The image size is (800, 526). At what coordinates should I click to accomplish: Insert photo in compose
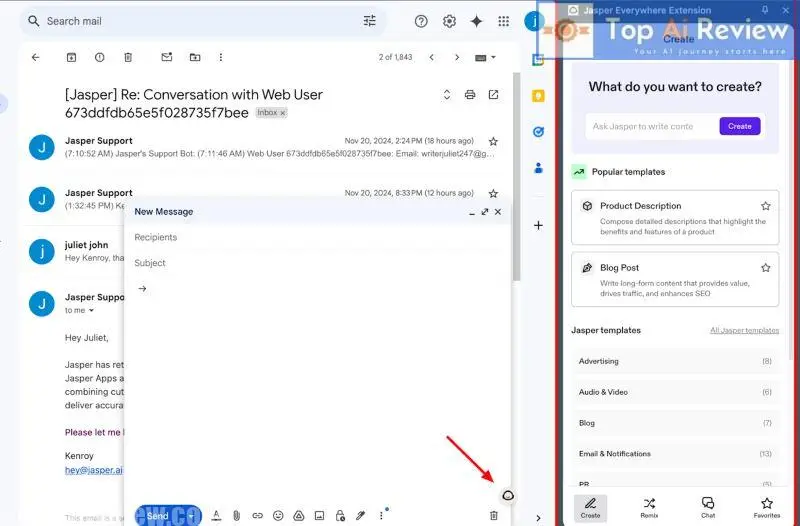319,516
